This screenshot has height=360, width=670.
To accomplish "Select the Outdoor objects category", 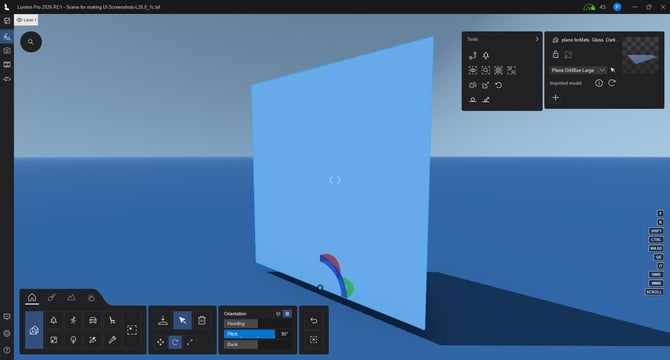I will pyautogui.click(x=53, y=340).
